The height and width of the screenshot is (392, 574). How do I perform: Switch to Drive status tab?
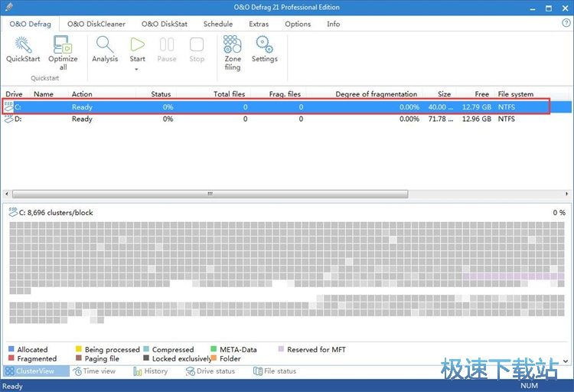pos(210,371)
